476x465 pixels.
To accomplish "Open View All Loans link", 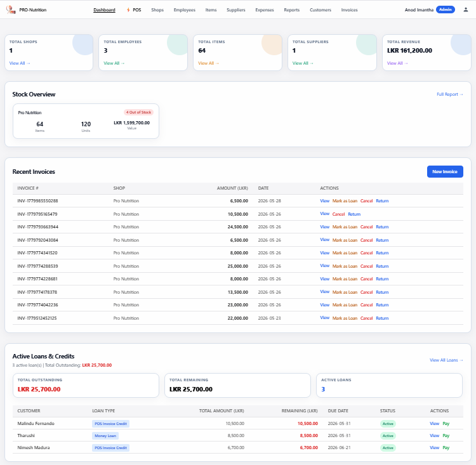I will tap(446, 360).
